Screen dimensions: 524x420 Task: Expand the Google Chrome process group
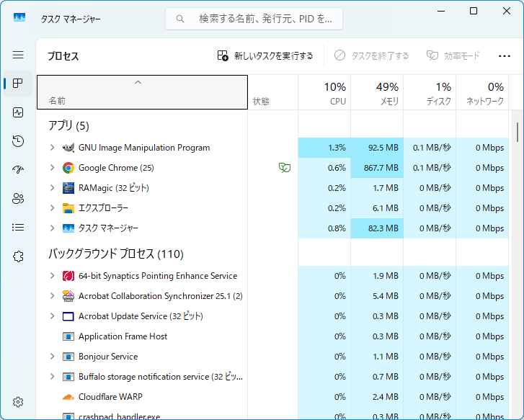tap(52, 168)
